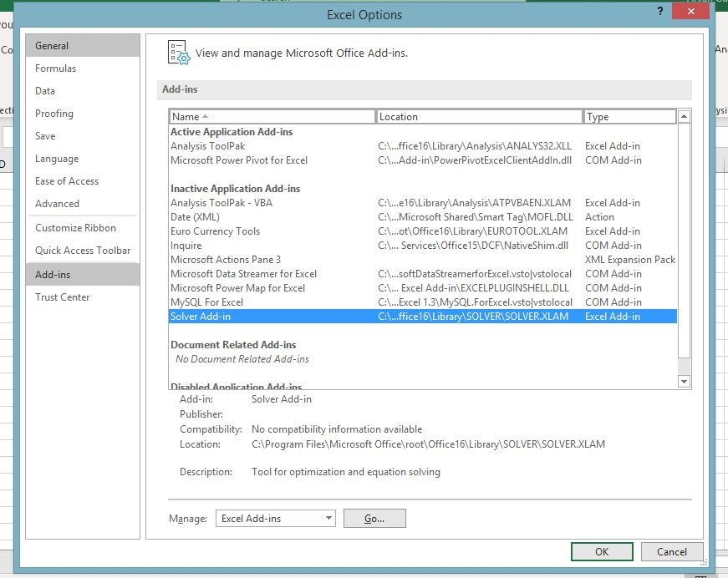This screenshot has height=578, width=728.
Task: Confirm with the OK button
Action: [602, 551]
